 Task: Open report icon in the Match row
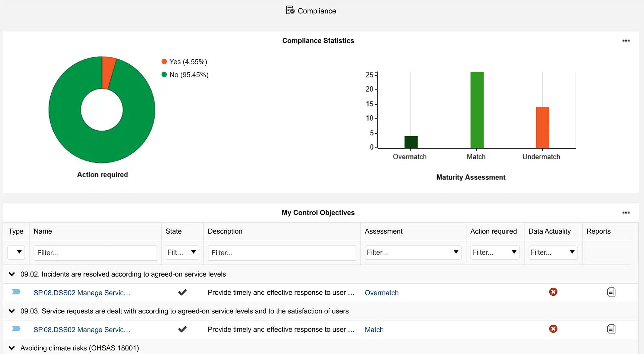611,329
